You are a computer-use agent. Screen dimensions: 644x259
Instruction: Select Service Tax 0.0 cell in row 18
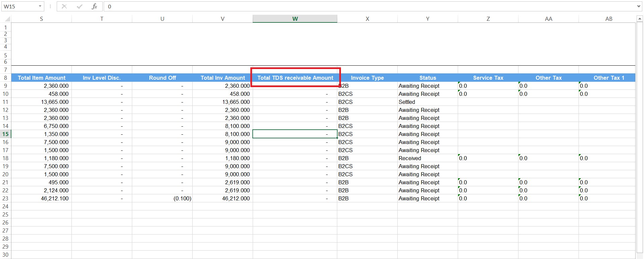[488, 158]
